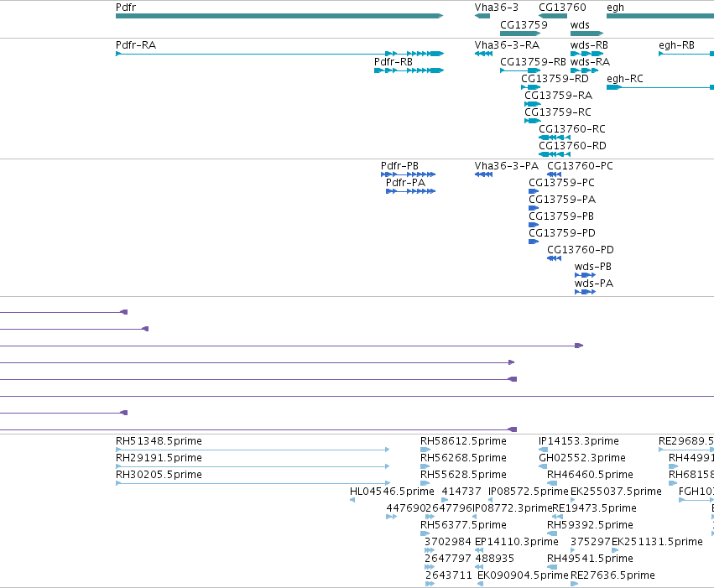Select the wds-RB transcript label
The width and height of the screenshot is (714, 588).
pos(589,45)
